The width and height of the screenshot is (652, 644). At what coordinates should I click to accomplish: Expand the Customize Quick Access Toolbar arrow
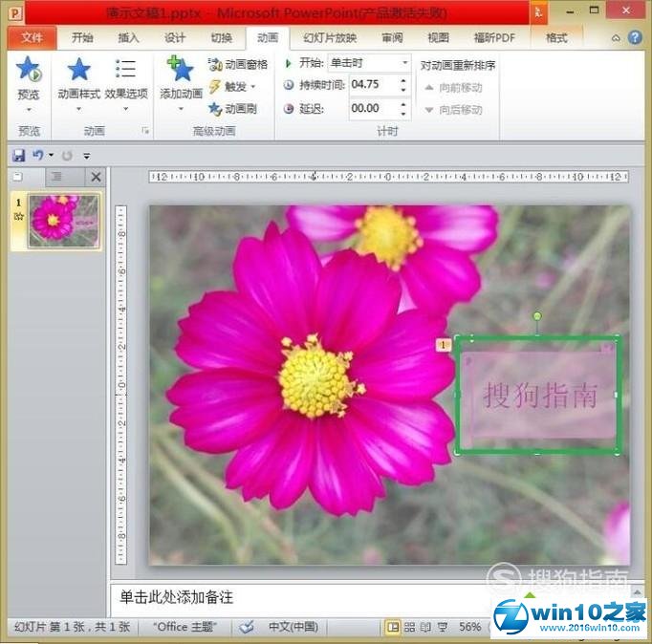pos(86,156)
